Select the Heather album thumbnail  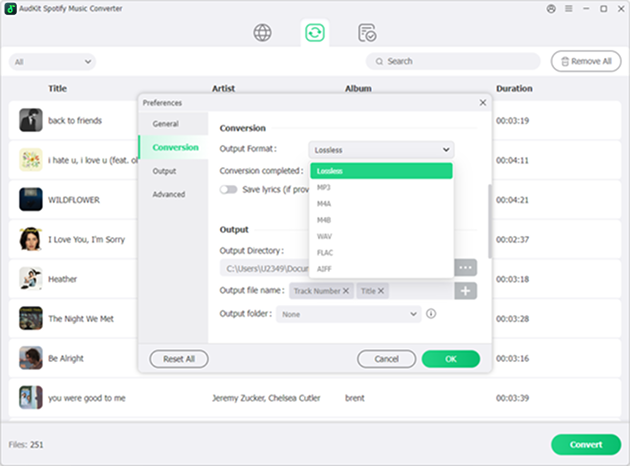pos(31,279)
